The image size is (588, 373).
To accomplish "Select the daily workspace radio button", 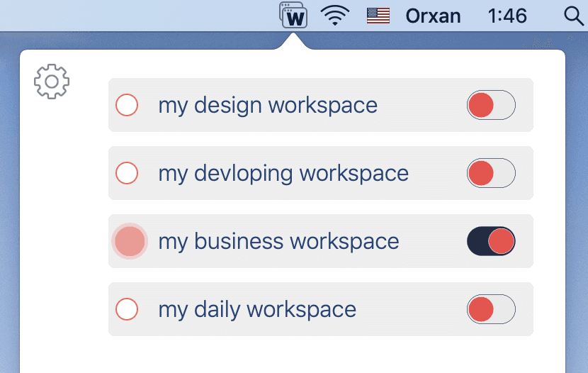I will pyautogui.click(x=127, y=309).
